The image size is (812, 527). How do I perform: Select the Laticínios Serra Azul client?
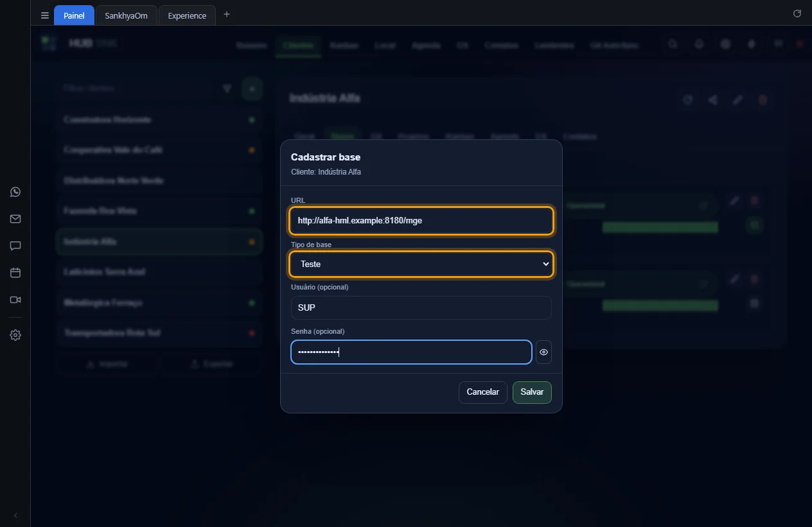(x=159, y=272)
